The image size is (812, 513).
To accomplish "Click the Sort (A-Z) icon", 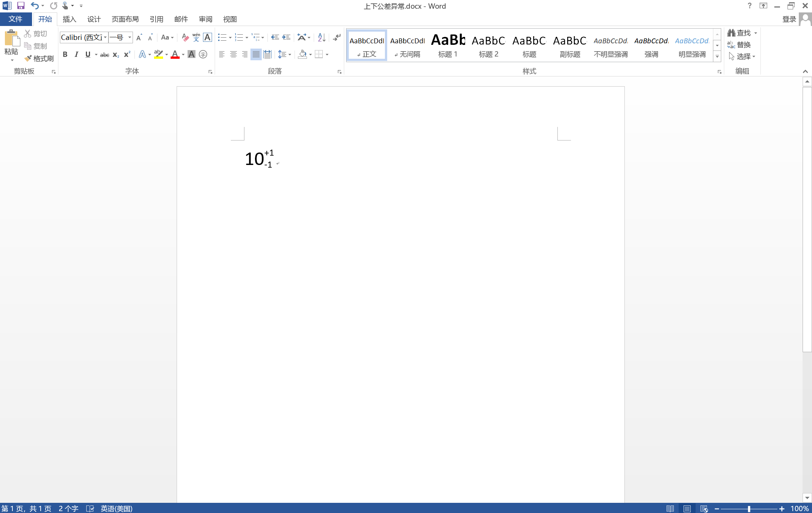I will pyautogui.click(x=321, y=37).
